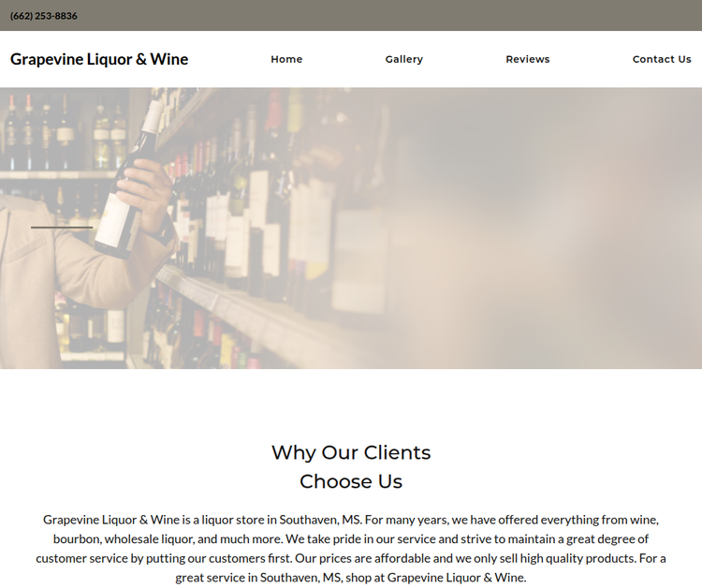Click the paragraph describing the Southaven liquor store
The image size is (702, 588).
tap(351, 548)
